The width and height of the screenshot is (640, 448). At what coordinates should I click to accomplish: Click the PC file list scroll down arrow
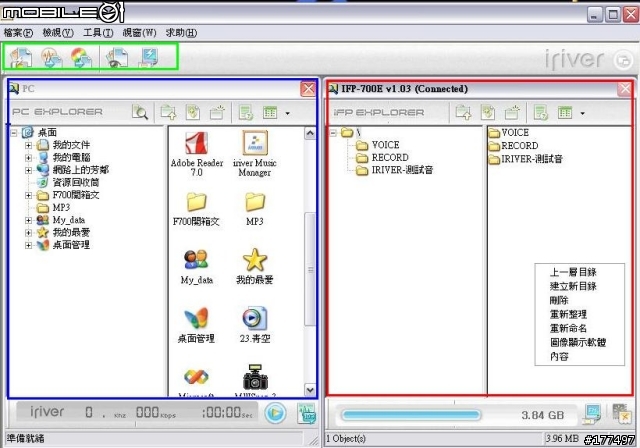(x=310, y=390)
